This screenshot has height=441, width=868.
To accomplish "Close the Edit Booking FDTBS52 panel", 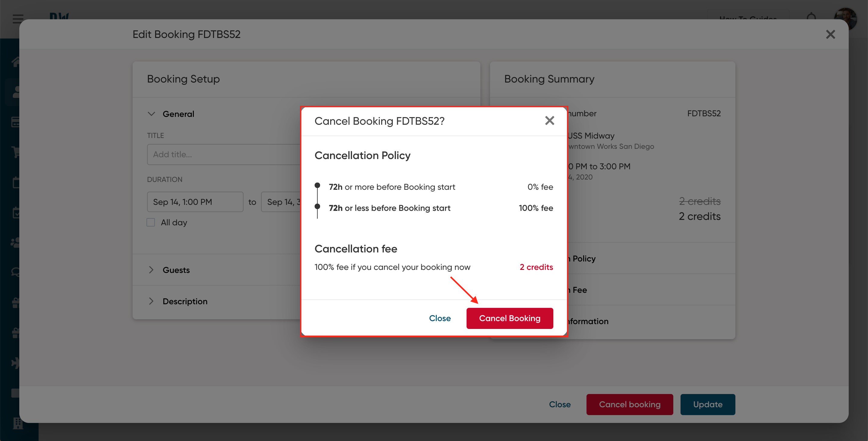I will [830, 34].
